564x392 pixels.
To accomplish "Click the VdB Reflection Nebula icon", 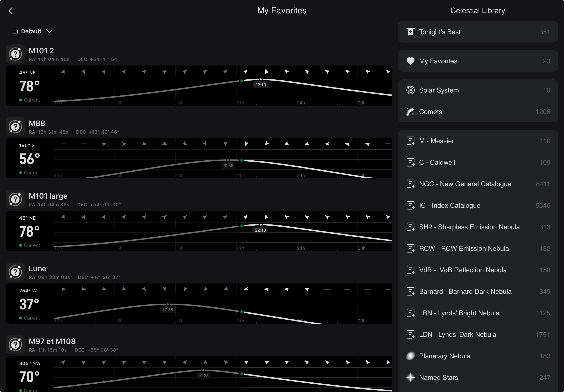I will (410, 270).
